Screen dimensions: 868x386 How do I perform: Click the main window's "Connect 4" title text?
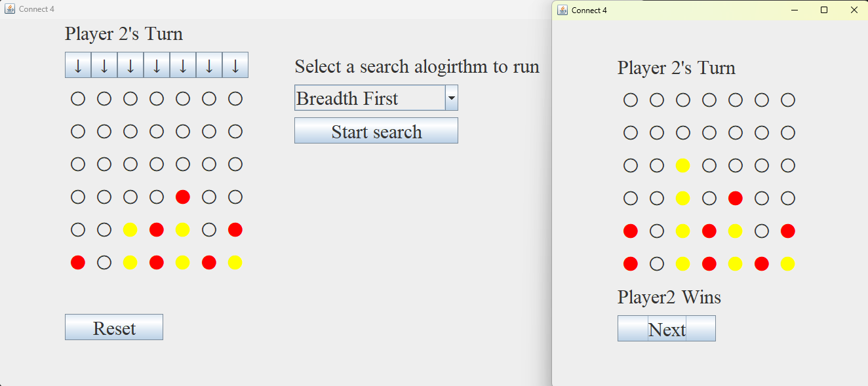coord(37,9)
